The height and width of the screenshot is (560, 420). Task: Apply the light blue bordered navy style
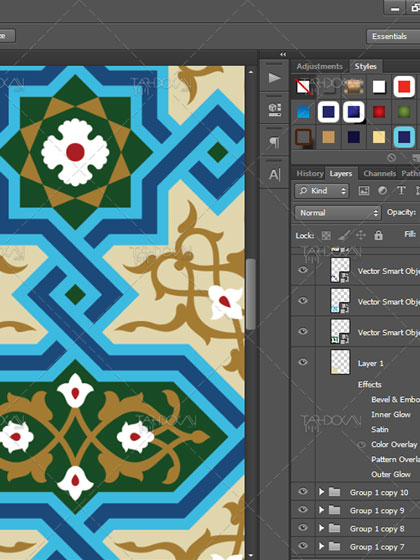tap(404, 137)
